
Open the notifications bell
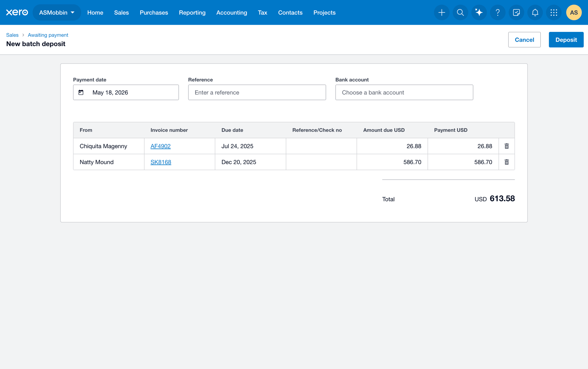535,13
